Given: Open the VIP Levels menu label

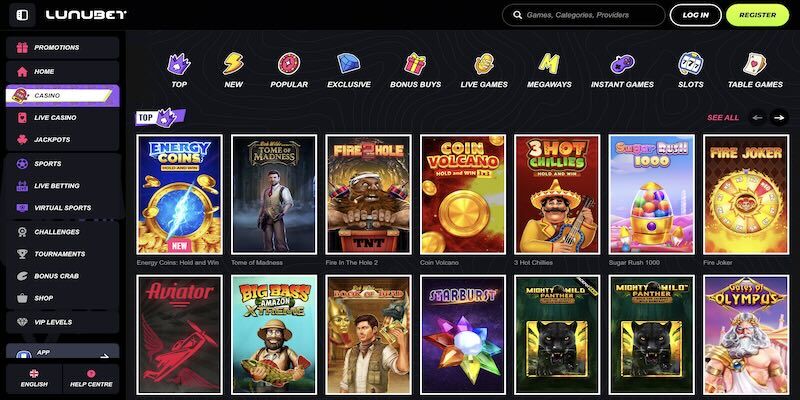Looking at the screenshot, I should (53, 322).
